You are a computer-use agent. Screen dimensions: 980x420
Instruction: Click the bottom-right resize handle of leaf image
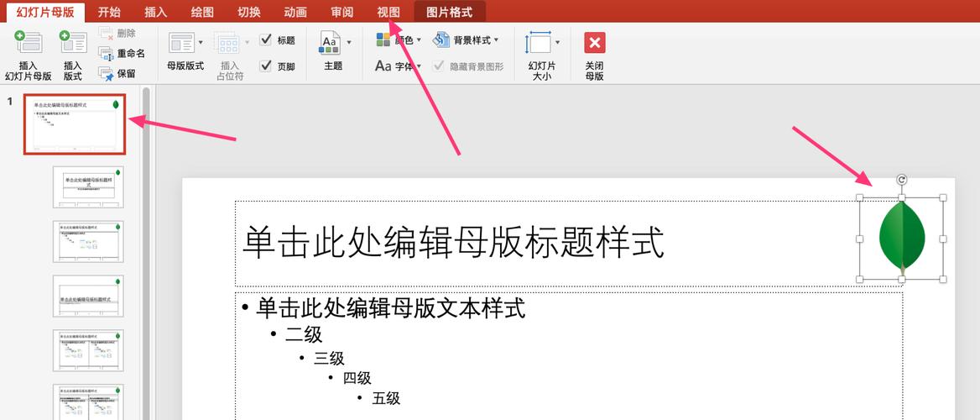(x=943, y=279)
